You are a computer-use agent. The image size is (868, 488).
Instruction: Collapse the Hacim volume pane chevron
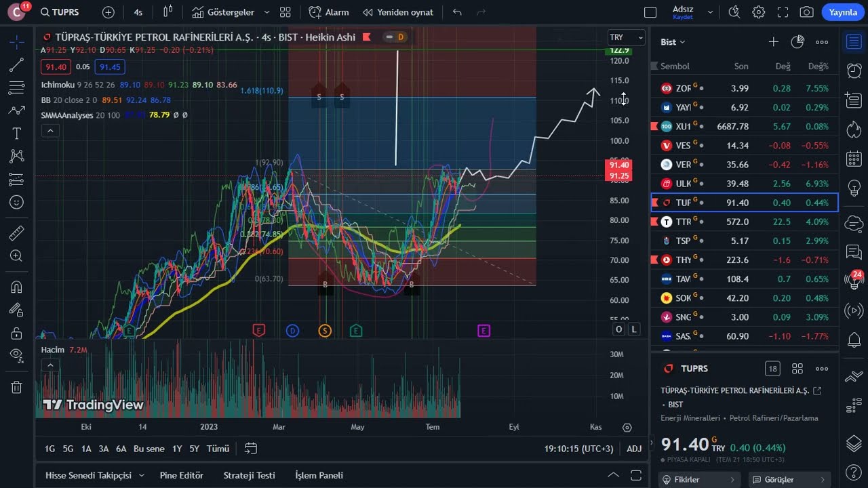click(x=51, y=365)
